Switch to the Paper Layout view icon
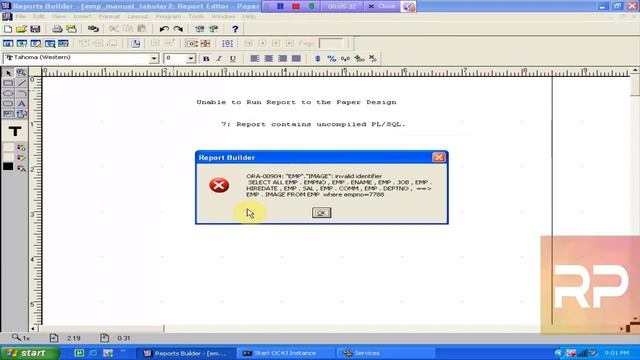Screen dimensions: 640x360 coord(36,43)
